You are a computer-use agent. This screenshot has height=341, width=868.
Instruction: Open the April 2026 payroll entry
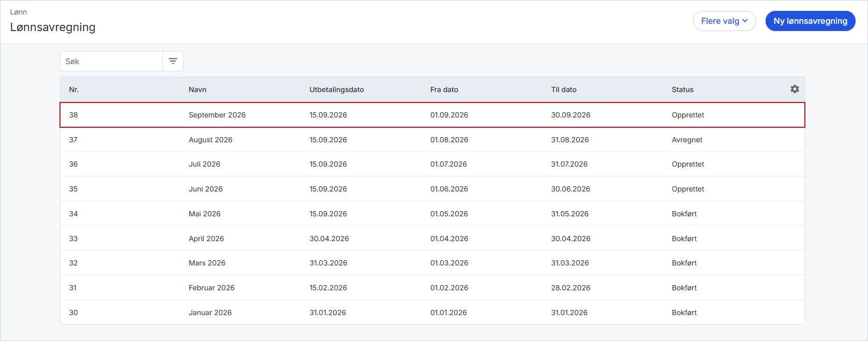[432, 239]
